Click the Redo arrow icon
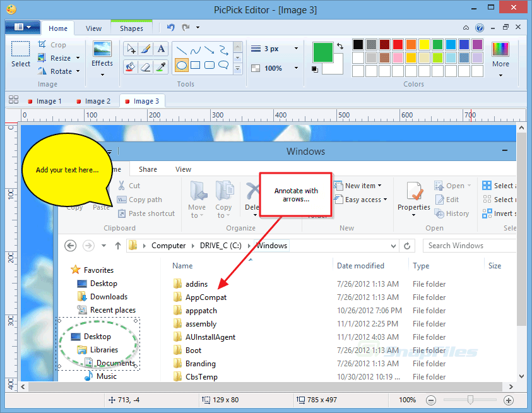 (x=186, y=27)
